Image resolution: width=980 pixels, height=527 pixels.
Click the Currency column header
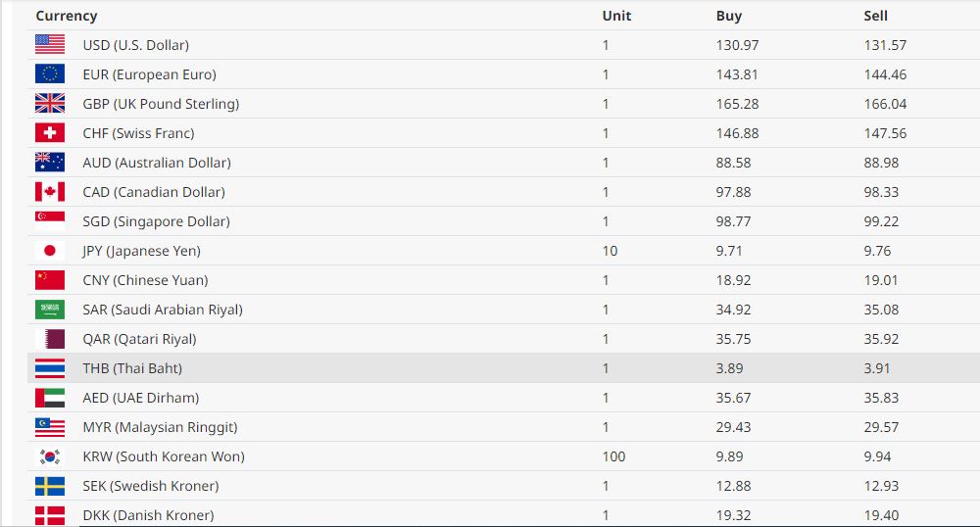coord(67,16)
